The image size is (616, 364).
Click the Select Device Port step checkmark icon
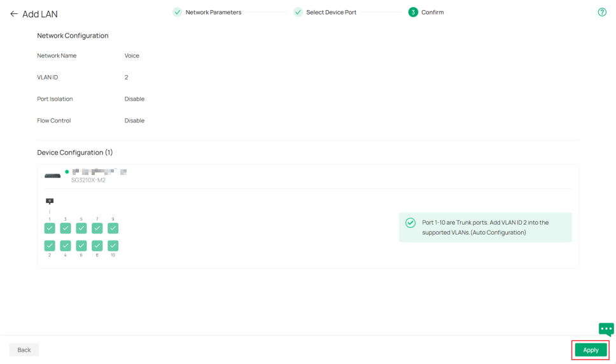pos(298,12)
